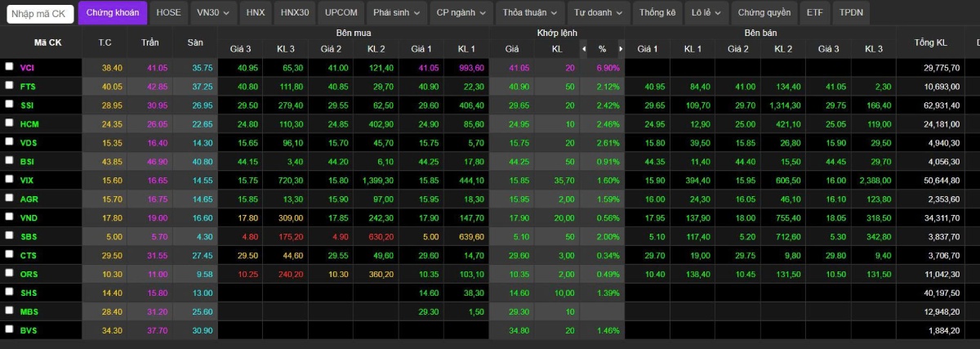Open the SHS ticker symbol
Screen dimensions: 980x349
pos(28,293)
